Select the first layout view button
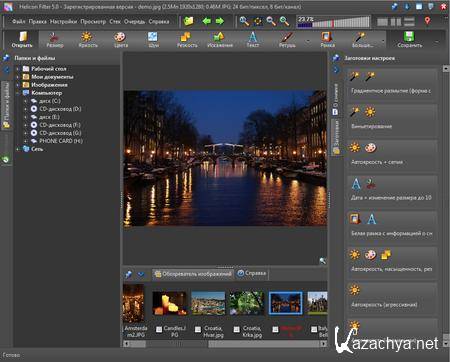This screenshot has height=362, width=450. [382, 22]
